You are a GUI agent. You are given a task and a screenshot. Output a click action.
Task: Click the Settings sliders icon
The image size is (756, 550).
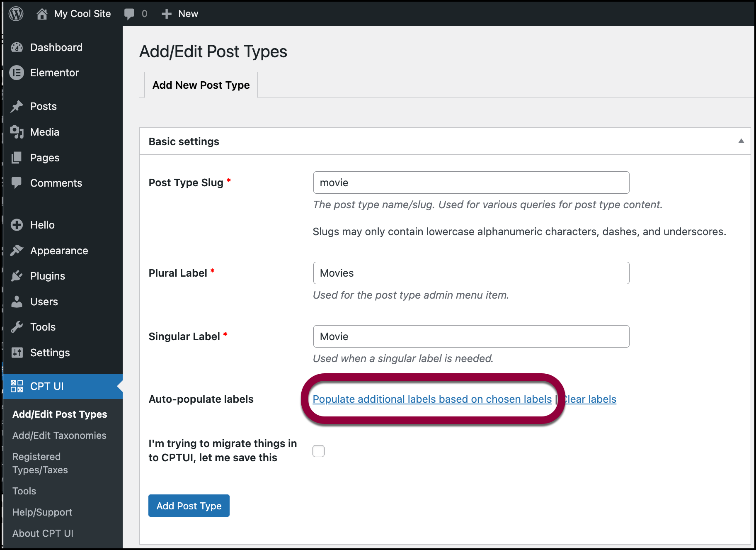[x=17, y=353]
